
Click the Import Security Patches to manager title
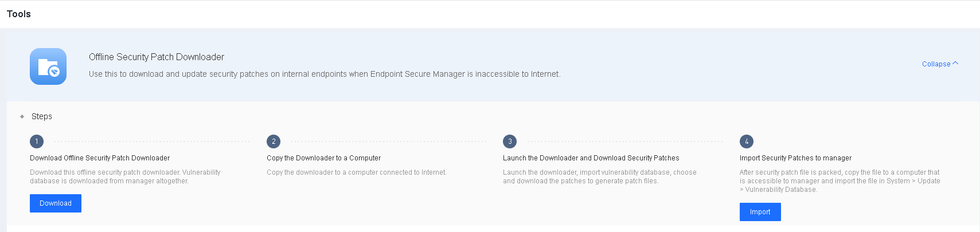coord(795,158)
